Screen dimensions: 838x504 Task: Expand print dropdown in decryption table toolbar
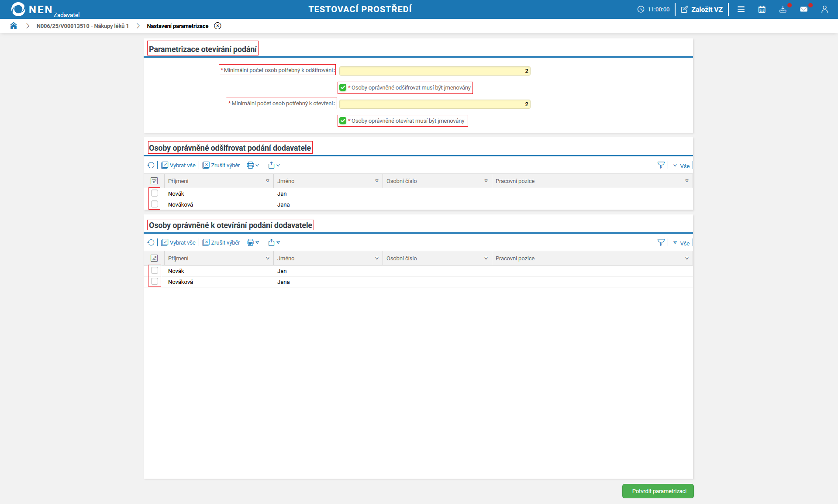pyautogui.click(x=253, y=165)
